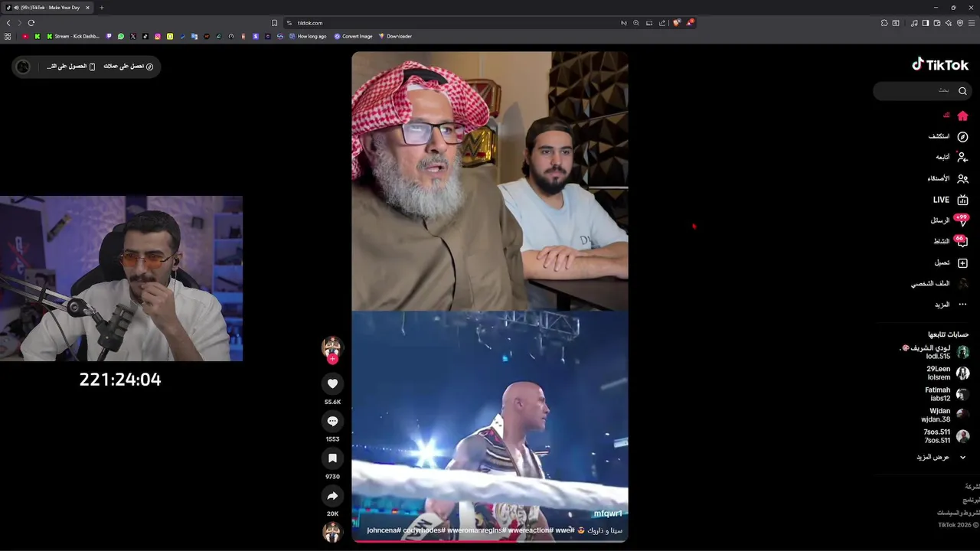The height and width of the screenshot is (551, 980).
Task: Expand Show more (عرض المزيد) accounts
Action: point(941,457)
